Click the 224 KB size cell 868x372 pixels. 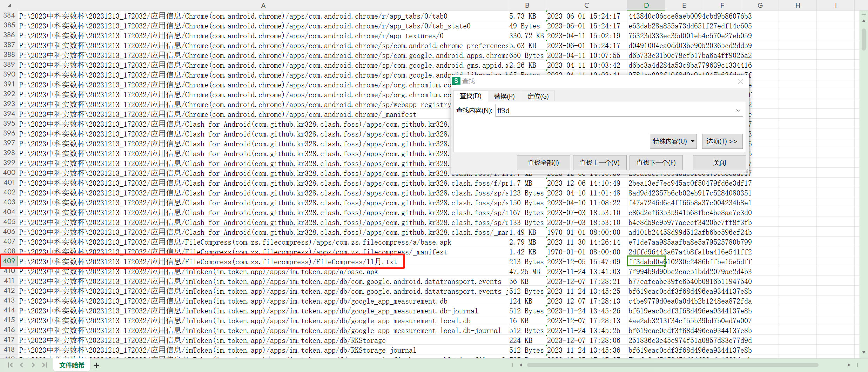527,340
